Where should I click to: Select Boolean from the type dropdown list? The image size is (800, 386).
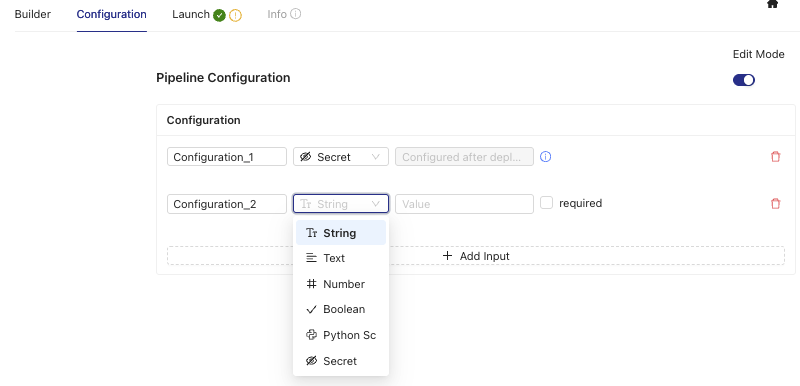click(x=341, y=309)
